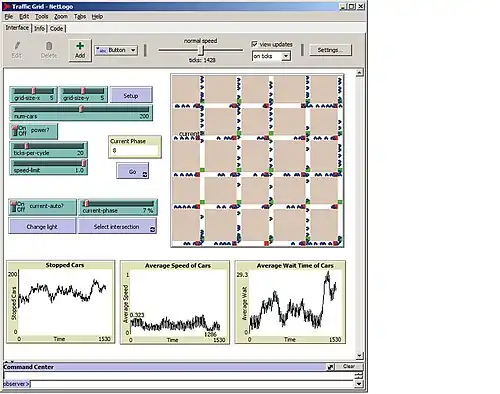Image resolution: width=500 pixels, height=394 pixels.
Task: Click the 'Settings...' button
Action: [330, 50]
